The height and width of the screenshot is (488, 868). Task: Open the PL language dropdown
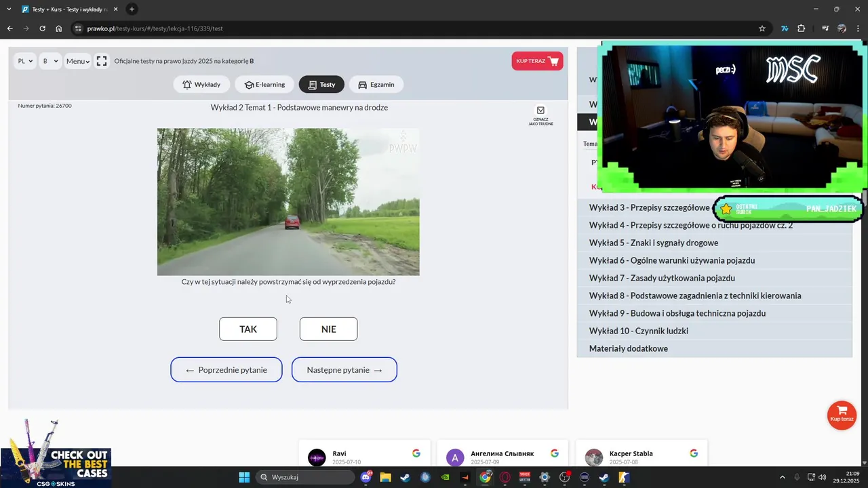[25, 61]
